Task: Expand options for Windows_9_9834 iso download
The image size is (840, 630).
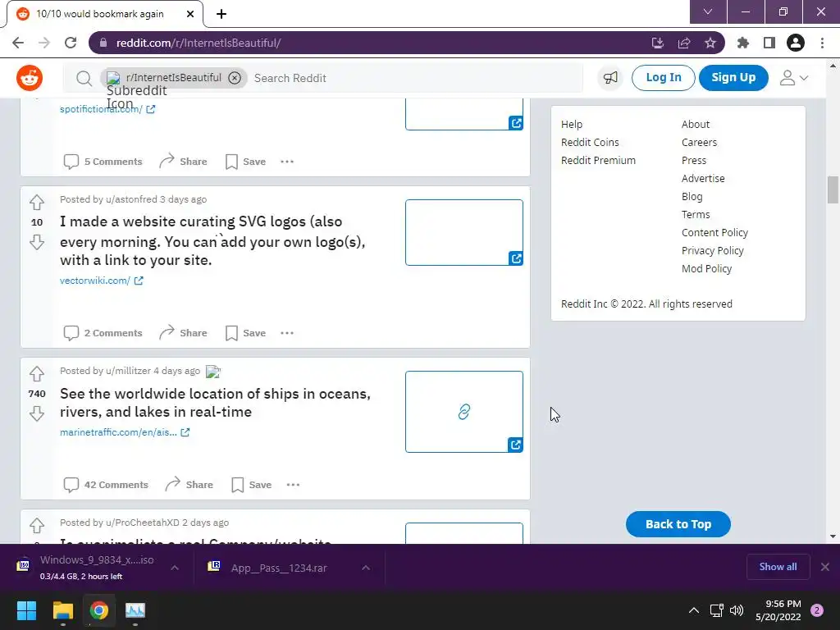Action: coord(175,568)
